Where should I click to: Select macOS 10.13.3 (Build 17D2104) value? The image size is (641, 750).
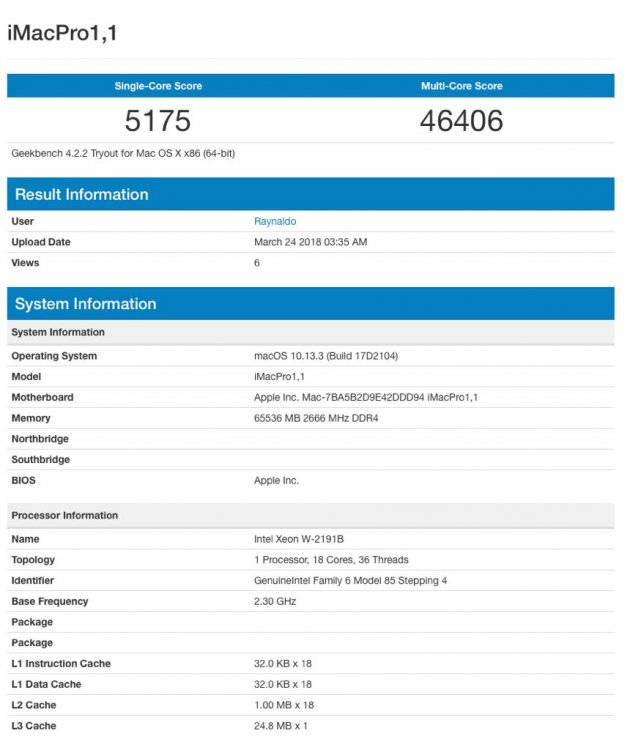(326, 356)
